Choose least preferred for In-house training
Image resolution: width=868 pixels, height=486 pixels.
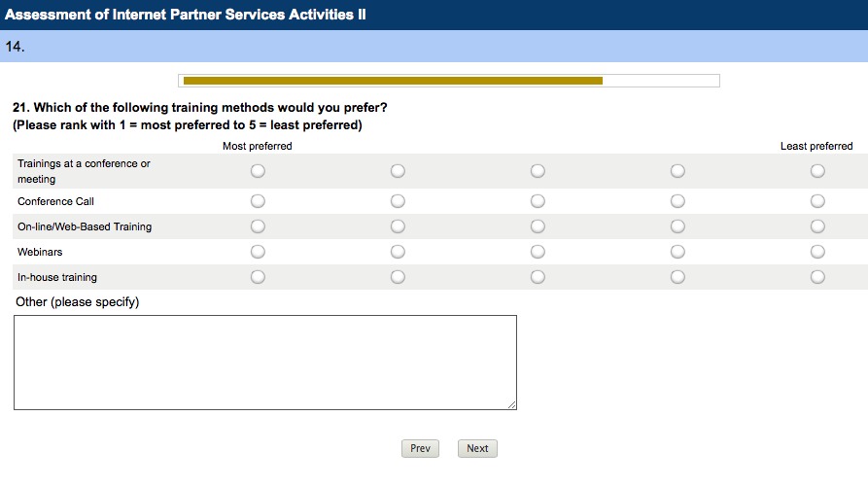point(817,277)
